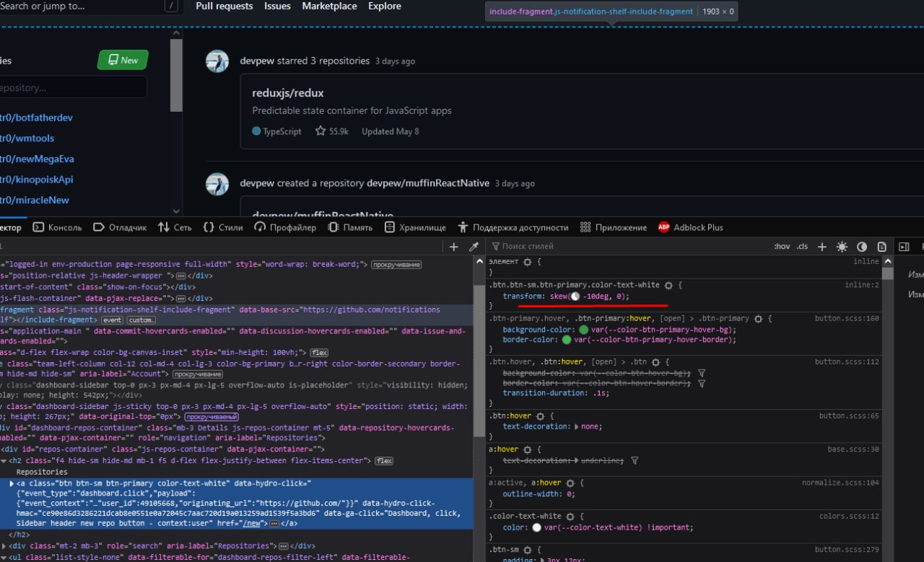Open Pull requests in GitHub header
The height and width of the screenshot is (562, 924).
225,6
